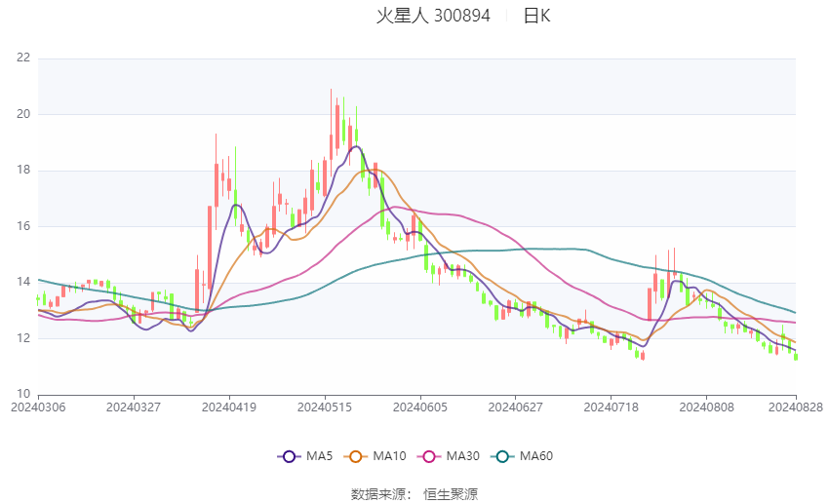Click the 数据来源 label
Viewport: 829px width, 504px height.
point(378,494)
